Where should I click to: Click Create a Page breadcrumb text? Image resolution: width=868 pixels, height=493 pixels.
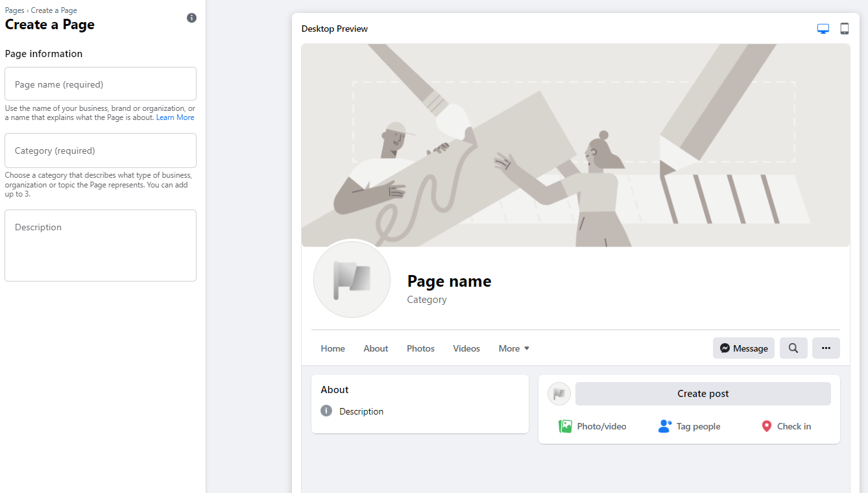pos(54,10)
